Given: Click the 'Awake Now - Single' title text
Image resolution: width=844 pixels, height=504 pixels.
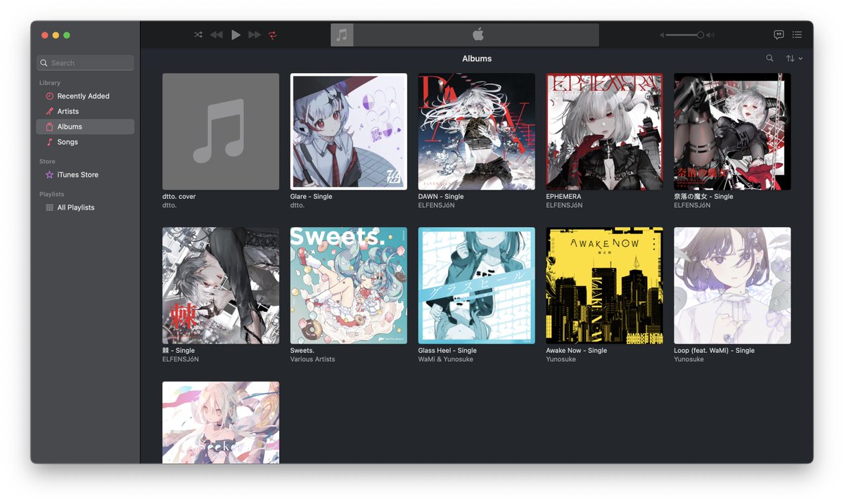Looking at the screenshot, I should [x=577, y=350].
